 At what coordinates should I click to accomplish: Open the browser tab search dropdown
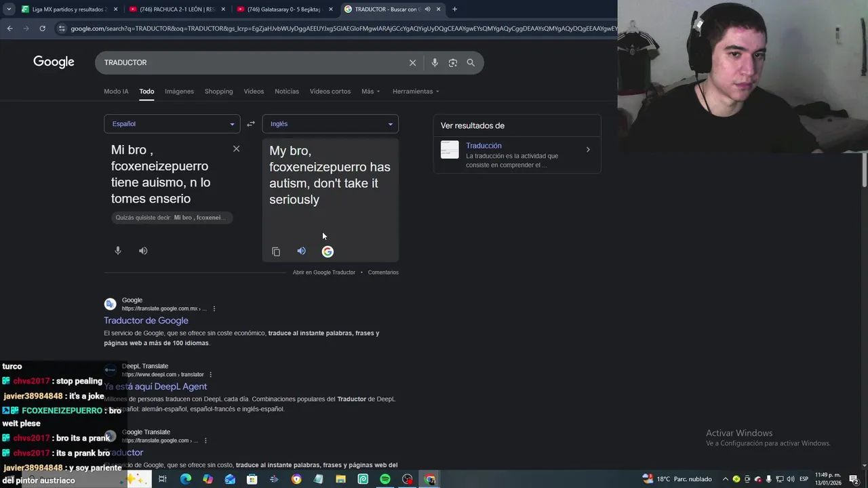(x=9, y=9)
